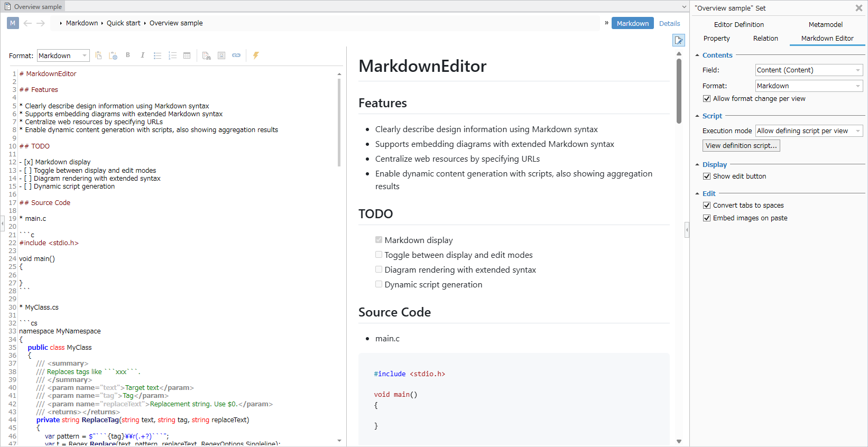This screenshot has width=868, height=447.
Task: Click the "Source Code" heading in preview
Action: tap(394, 312)
